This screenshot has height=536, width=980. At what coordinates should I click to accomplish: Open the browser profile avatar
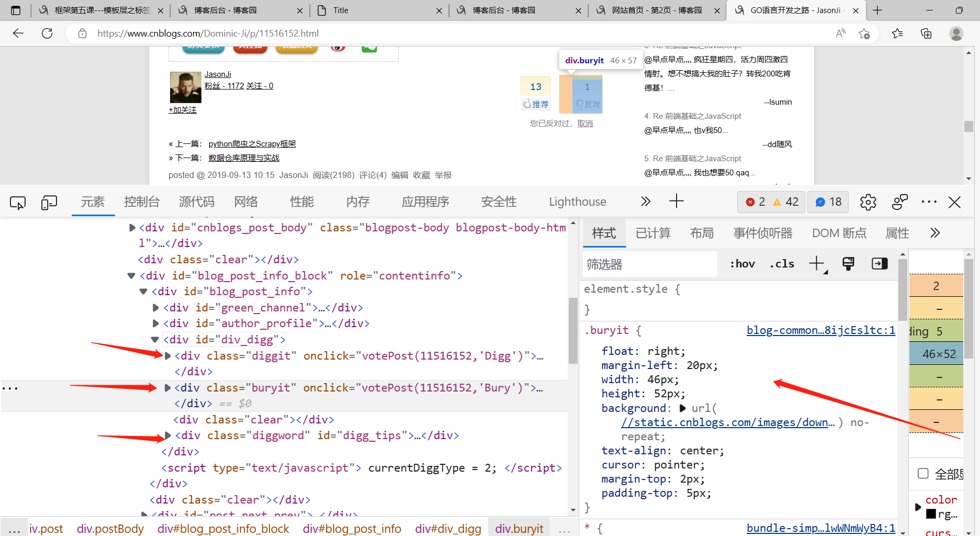pyautogui.click(x=956, y=33)
